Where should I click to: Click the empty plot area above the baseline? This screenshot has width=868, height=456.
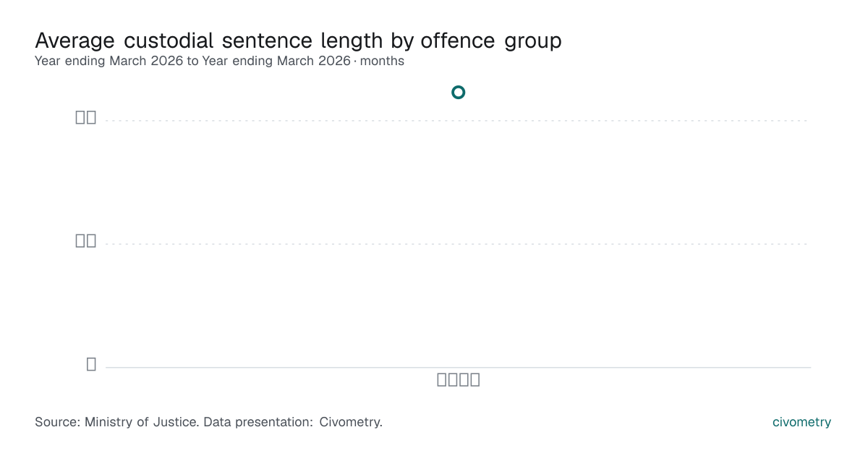pos(458,305)
